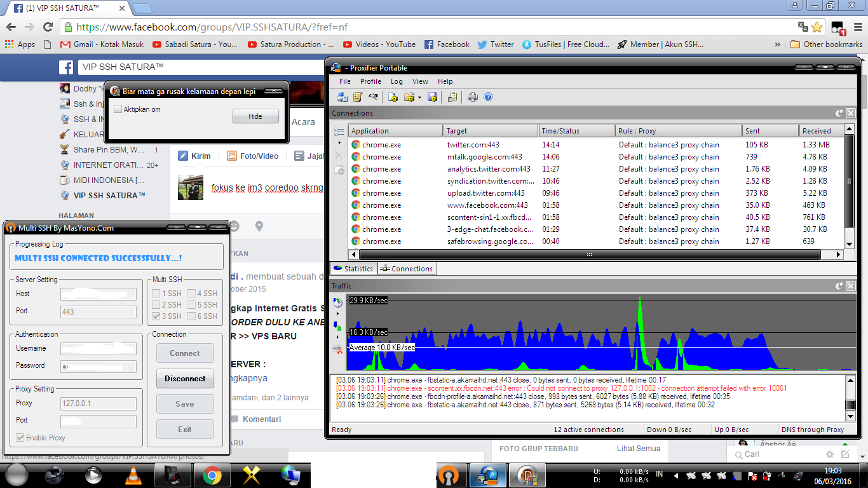Open Name Resolution (.com) settings icon
This screenshot has height=488, width=868.
point(373,97)
